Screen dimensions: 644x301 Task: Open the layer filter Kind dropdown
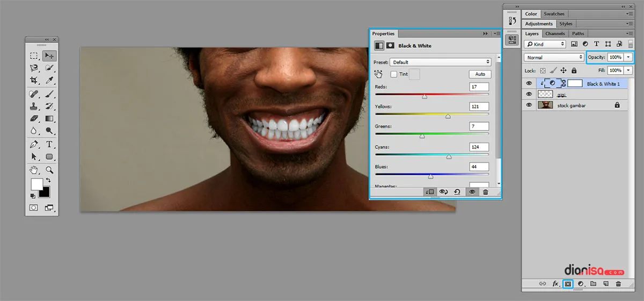tap(545, 44)
